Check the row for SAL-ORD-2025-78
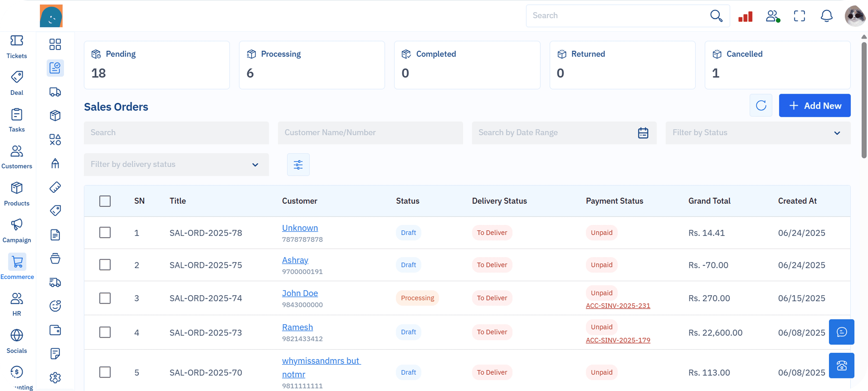 (x=105, y=233)
